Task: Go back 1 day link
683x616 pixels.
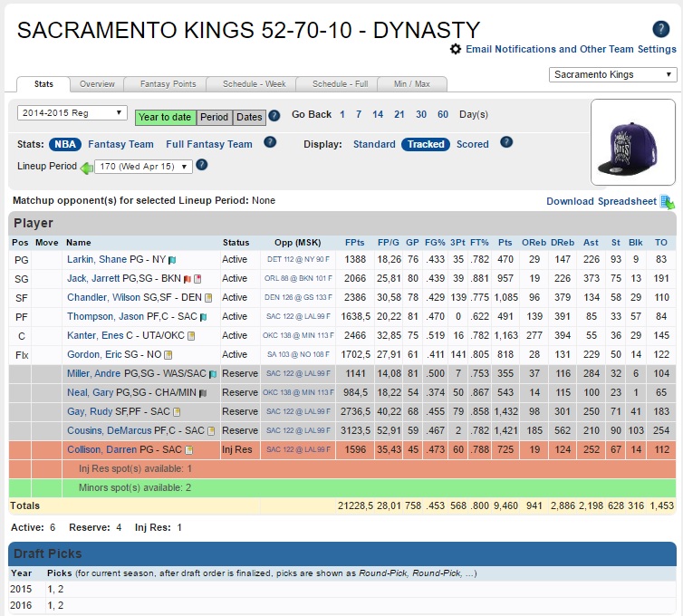Action: (x=342, y=114)
